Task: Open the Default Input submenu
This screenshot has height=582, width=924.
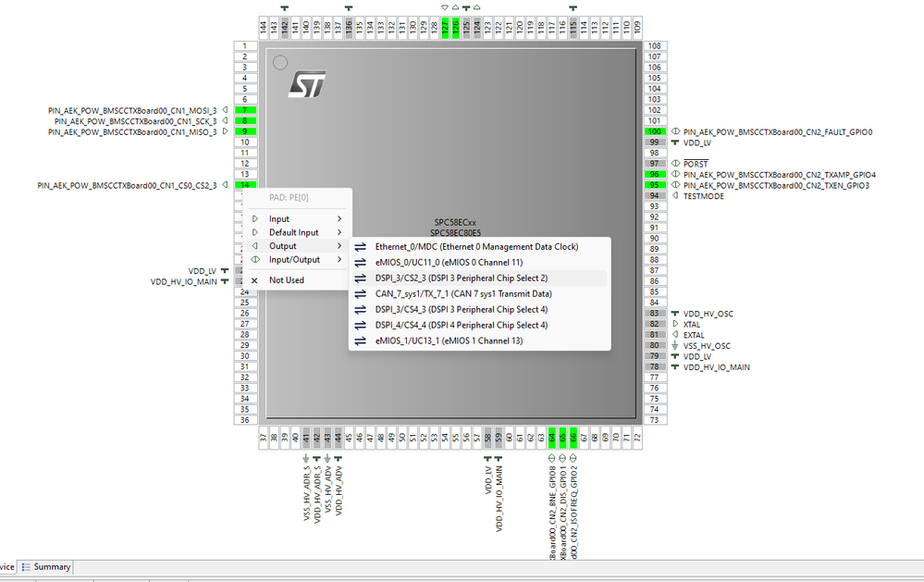Action: pyautogui.click(x=298, y=232)
